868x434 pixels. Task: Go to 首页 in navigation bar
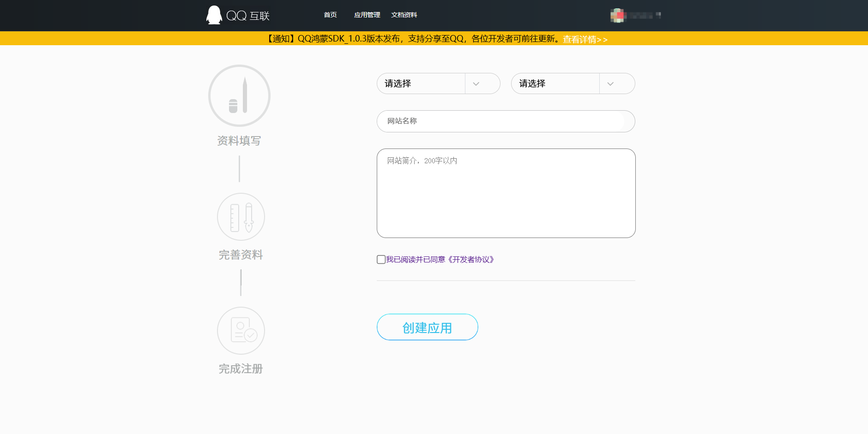coord(330,15)
